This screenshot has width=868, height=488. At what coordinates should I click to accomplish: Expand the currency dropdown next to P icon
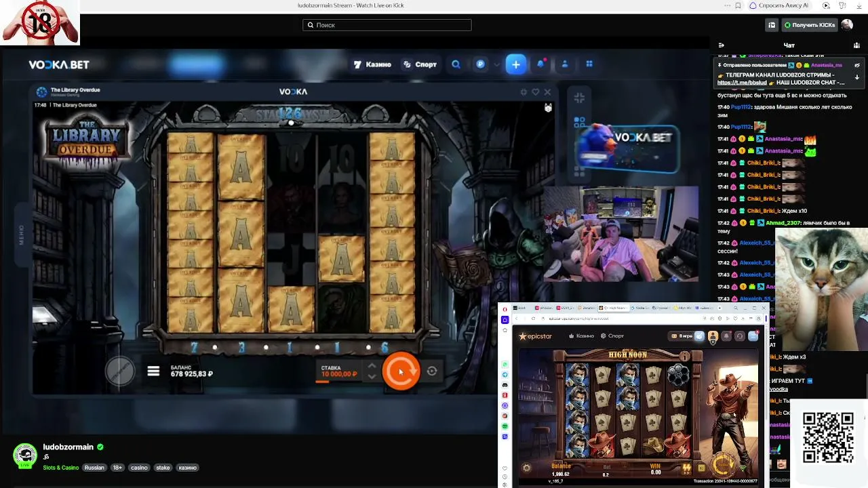click(496, 64)
